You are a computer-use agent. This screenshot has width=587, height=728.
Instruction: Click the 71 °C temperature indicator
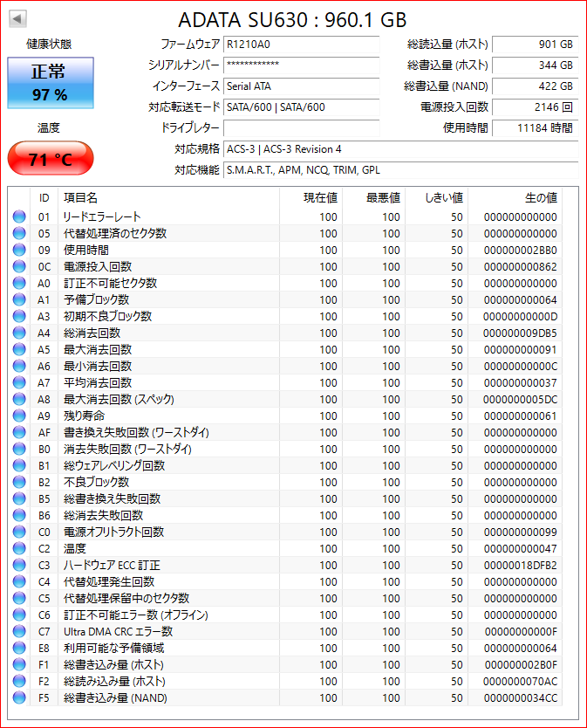tap(51, 159)
